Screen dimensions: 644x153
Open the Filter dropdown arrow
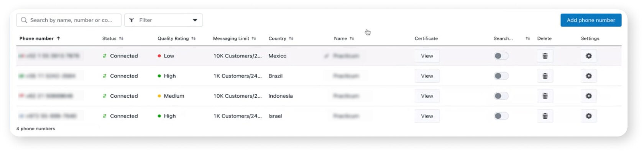195,20
